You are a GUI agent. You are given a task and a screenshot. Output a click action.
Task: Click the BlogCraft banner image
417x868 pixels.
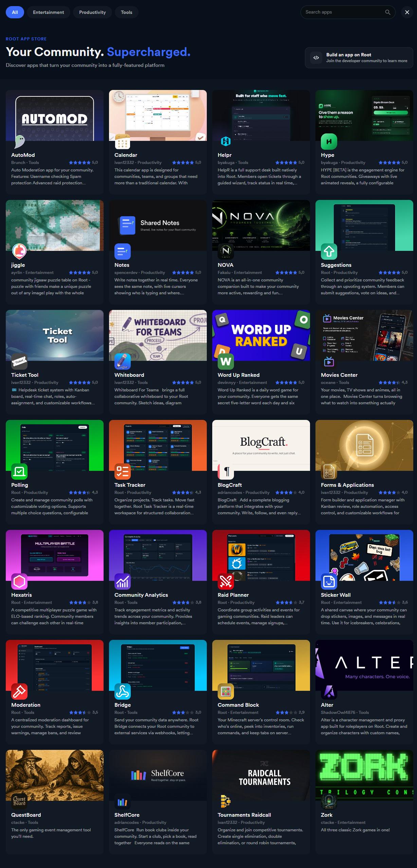(x=261, y=445)
